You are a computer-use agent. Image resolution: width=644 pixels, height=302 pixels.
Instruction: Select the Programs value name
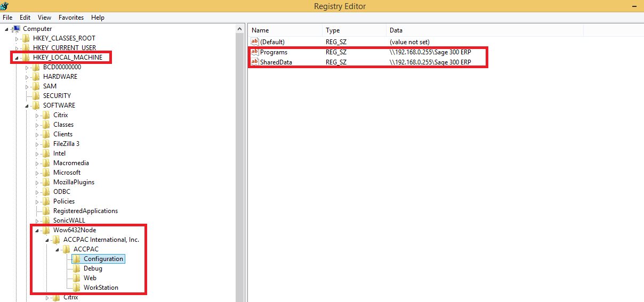[x=273, y=52]
